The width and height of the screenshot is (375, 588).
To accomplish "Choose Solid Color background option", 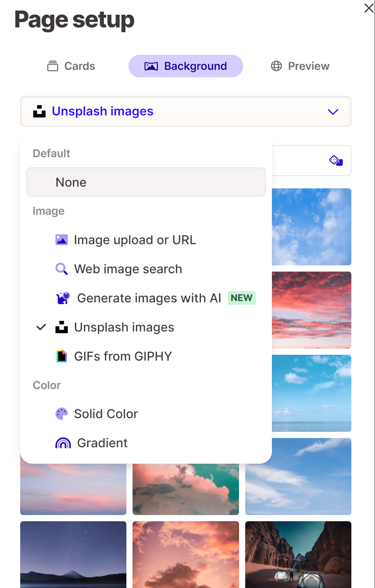I will 146,414.
